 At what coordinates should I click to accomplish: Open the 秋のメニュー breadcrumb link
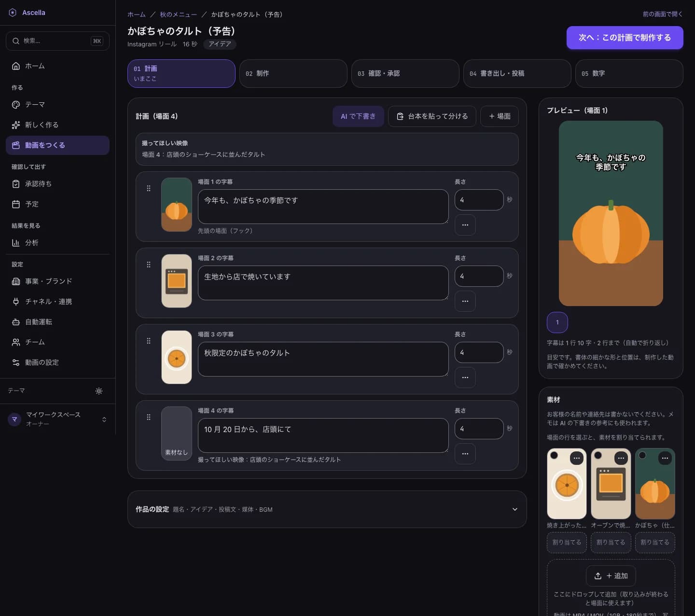coord(179,14)
